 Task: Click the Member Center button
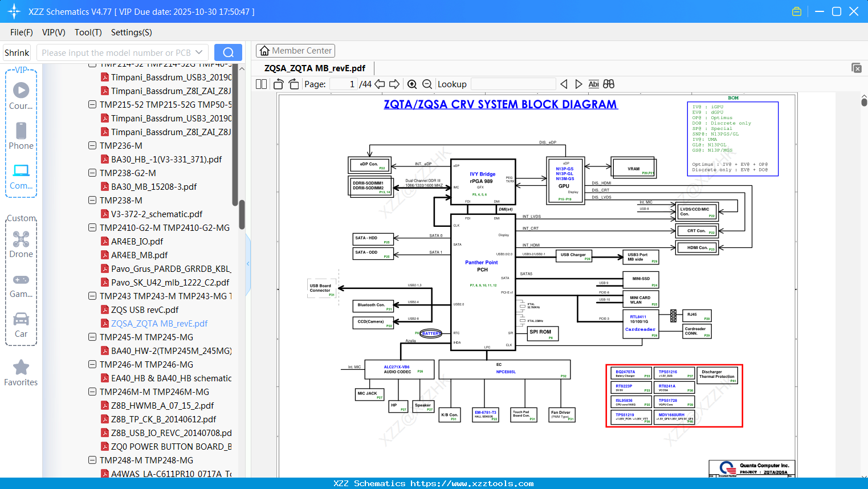(x=295, y=51)
